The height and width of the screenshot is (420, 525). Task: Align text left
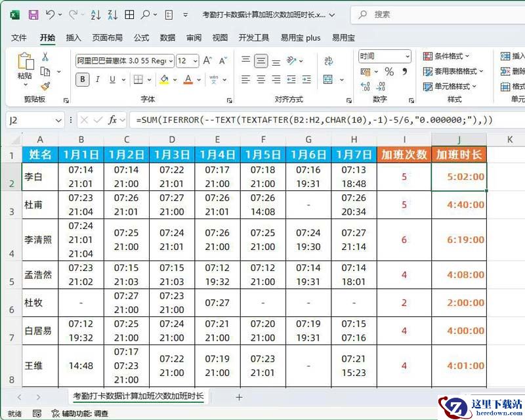click(x=245, y=79)
